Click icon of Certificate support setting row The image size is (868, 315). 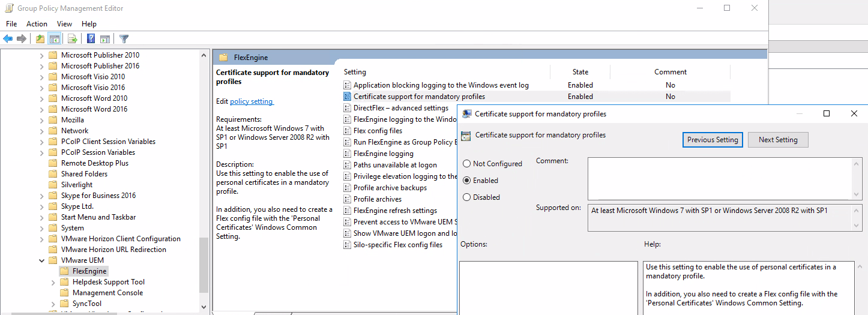tap(347, 96)
